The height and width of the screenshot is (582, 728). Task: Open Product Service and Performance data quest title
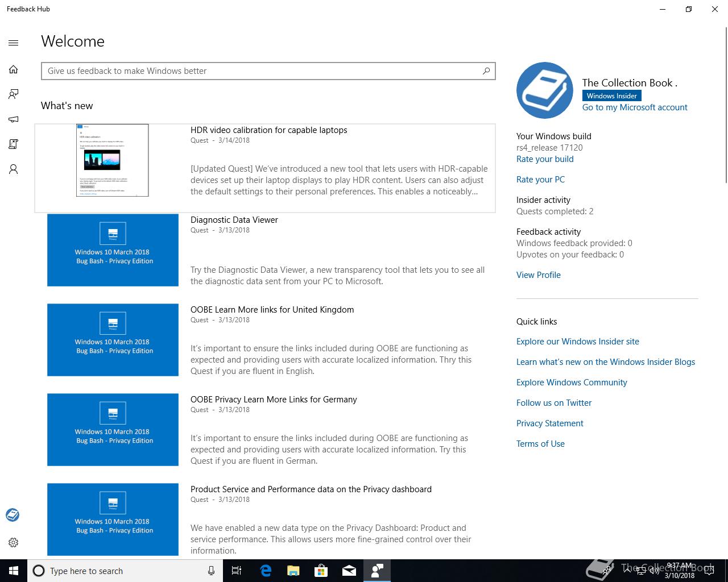click(311, 489)
